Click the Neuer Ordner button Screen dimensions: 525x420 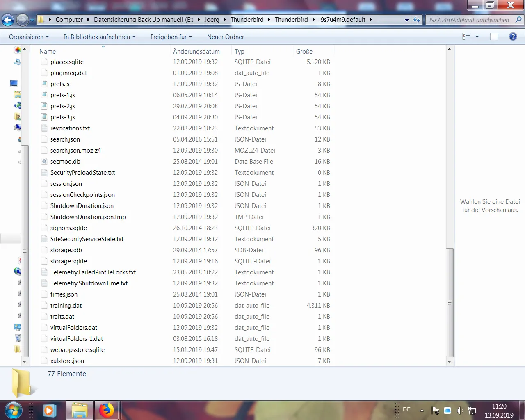226,37
